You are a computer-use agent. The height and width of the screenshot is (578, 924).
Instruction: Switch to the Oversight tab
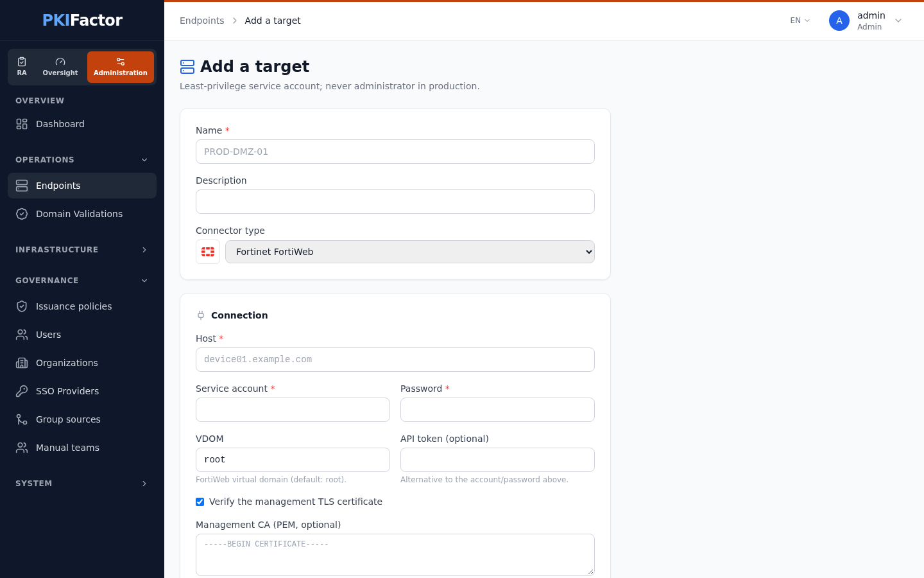(x=60, y=67)
